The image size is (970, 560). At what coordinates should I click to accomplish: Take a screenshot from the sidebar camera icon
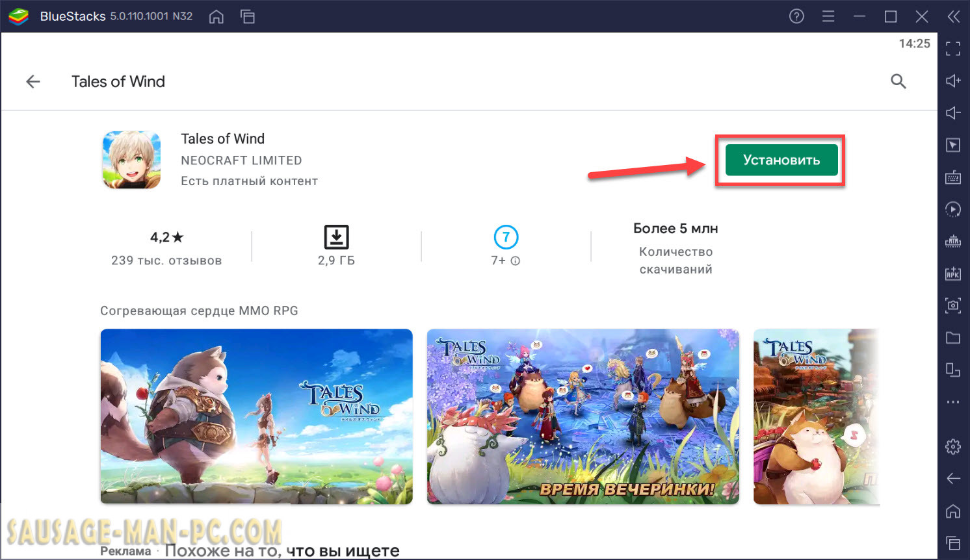(x=953, y=305)
